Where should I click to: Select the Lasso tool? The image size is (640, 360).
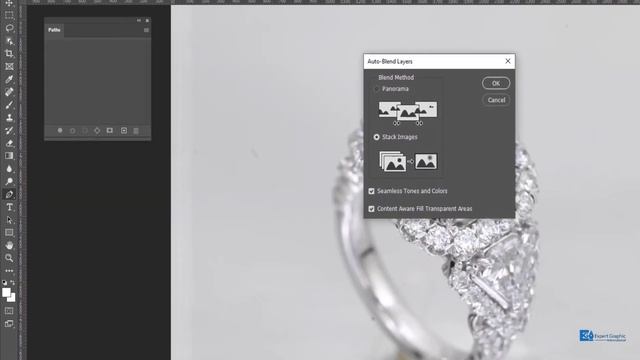coord(9,28)
